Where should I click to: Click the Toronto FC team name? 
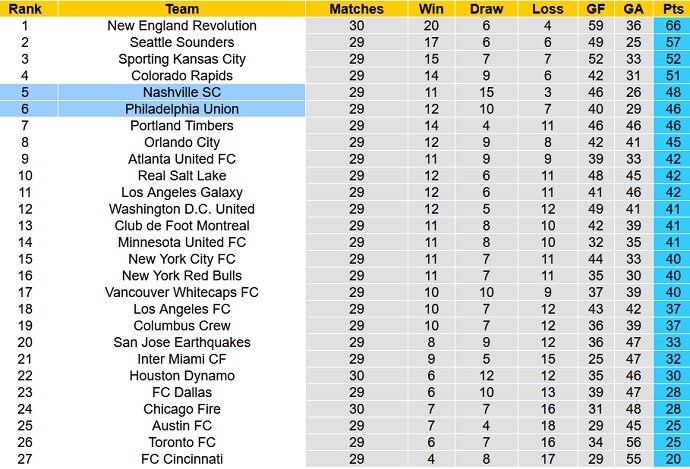coord(182,442)
